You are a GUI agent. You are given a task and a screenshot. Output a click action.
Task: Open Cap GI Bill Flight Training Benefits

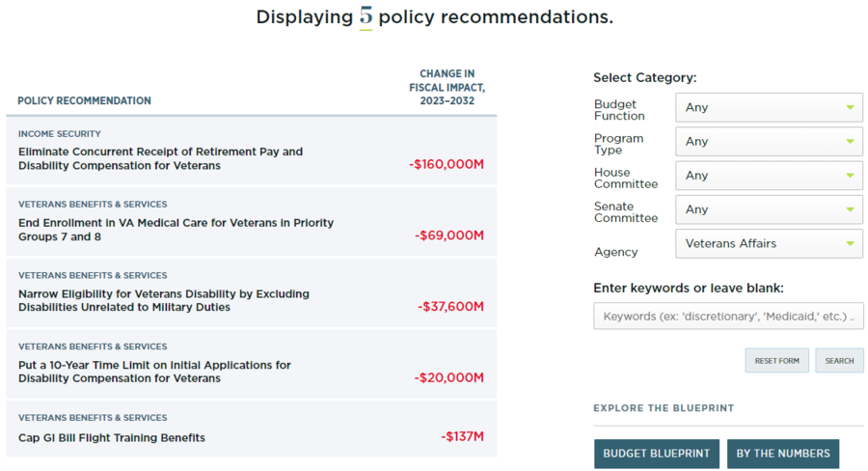(111, 438)
